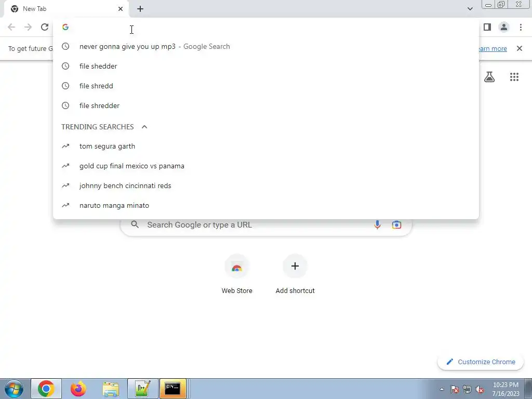This screenshot has height=399, width=532.
Task: Open the Search Labs flask icon
Action: [x=489, y=77]
